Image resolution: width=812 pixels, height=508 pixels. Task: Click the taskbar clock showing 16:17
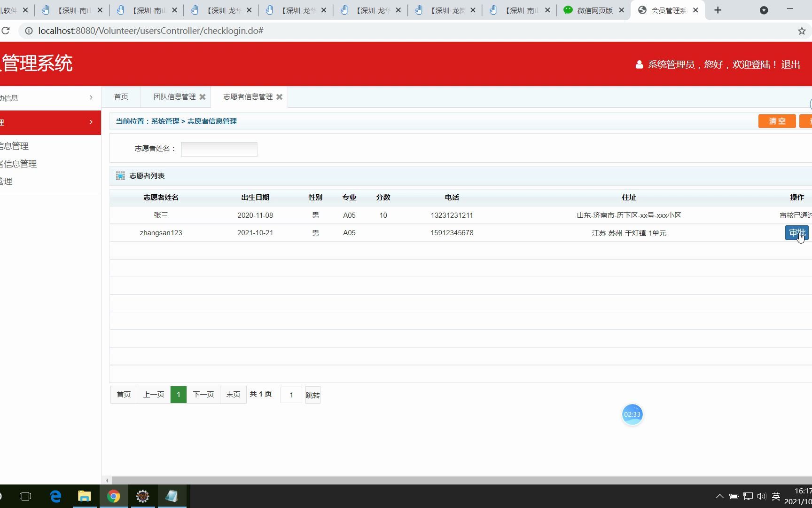803,491
